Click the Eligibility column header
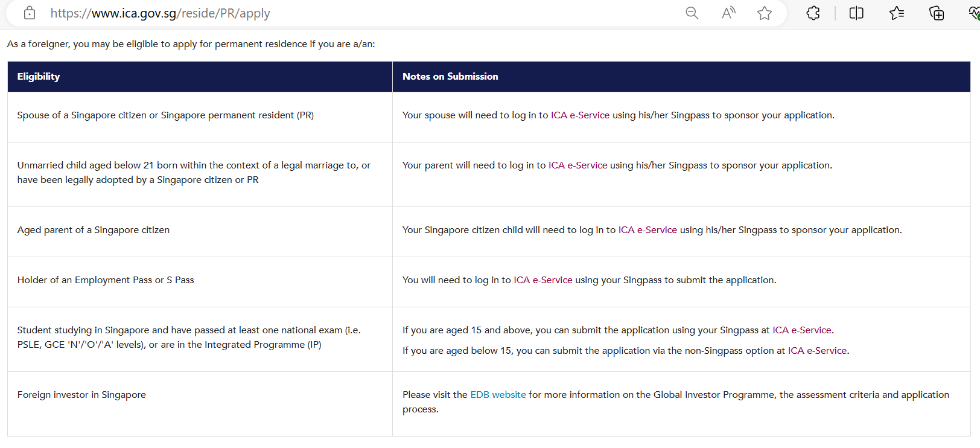 click(x=39, y=77)
